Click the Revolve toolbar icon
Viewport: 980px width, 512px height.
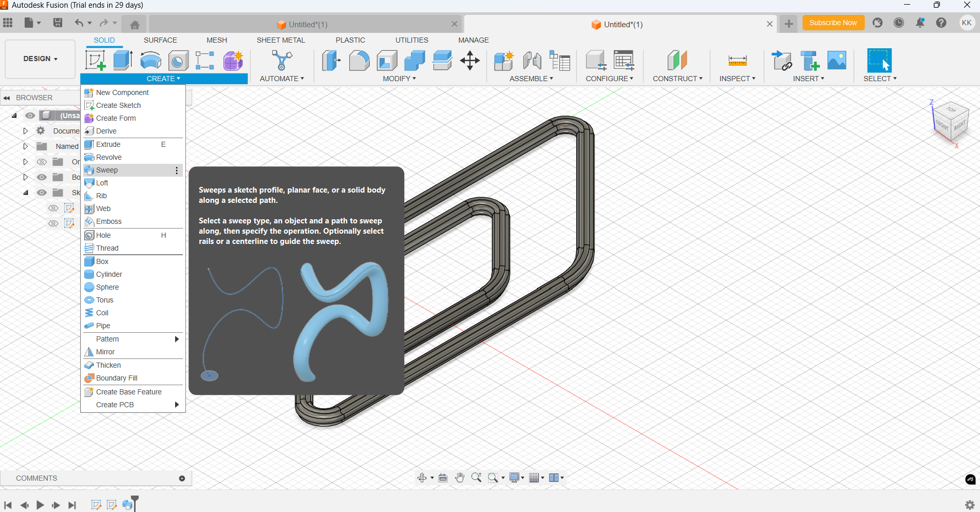coord(150,60)
